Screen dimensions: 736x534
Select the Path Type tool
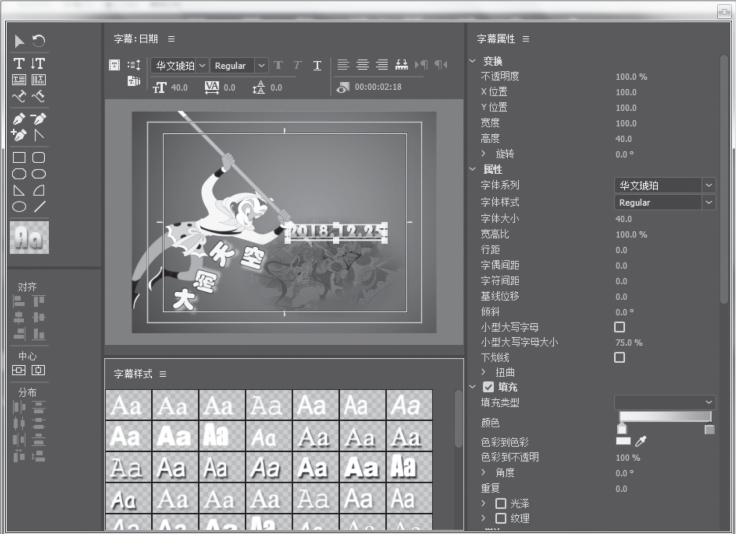pyautogui.click(x=19, y=97)
